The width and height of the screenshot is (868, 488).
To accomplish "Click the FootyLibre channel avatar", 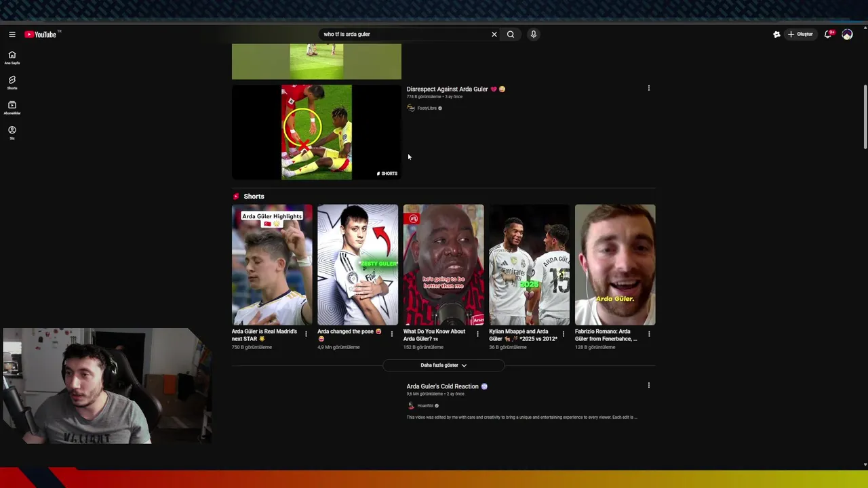I will (x=411, y=108).
